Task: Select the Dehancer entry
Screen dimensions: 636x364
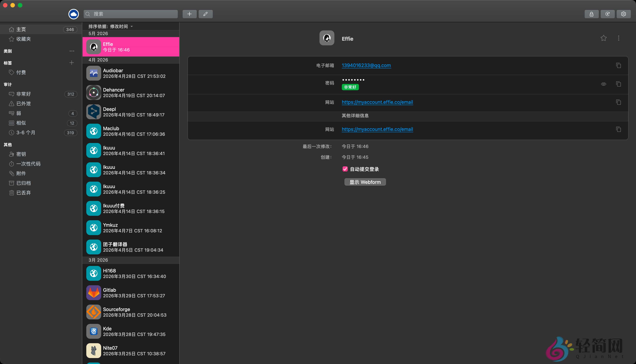Action: click(131, 92)
